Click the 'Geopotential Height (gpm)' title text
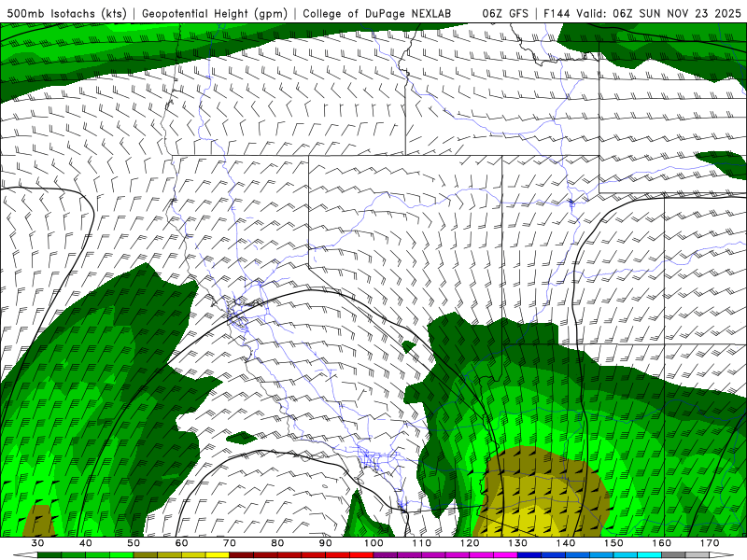The image size is (747, 560). click(215, 13)
